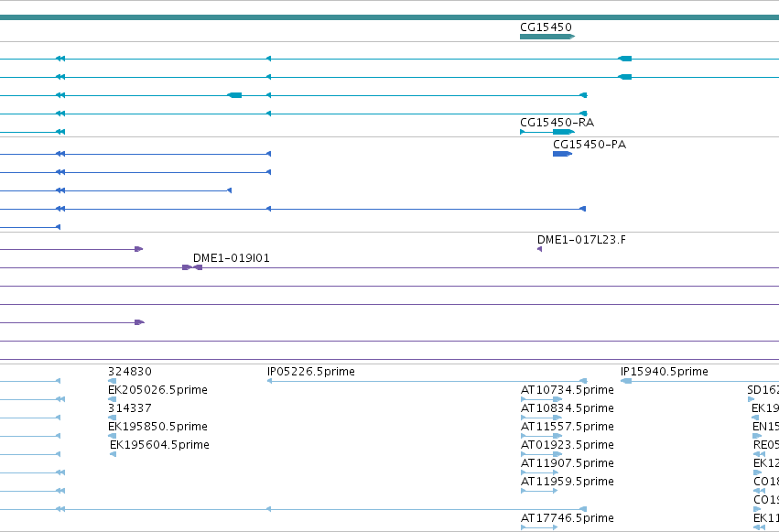779x532 pixels.
Task: Click the CG15450-PA blue CDS block
Action: [562, 154]
